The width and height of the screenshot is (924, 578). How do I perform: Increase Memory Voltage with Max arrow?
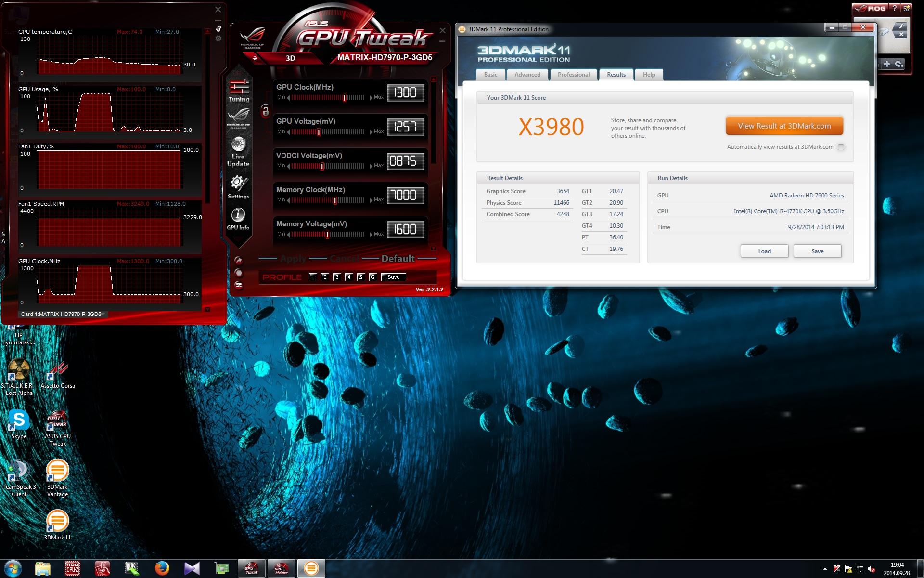coord(371,235)
